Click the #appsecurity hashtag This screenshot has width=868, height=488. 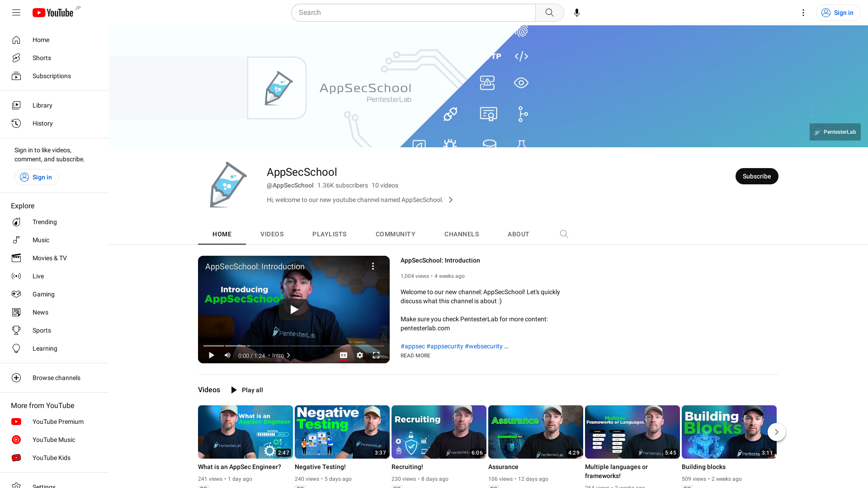pos(445,346)
